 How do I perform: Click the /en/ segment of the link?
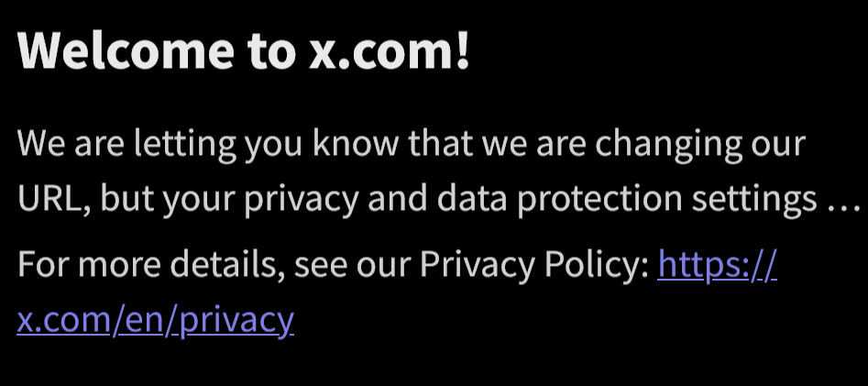pyautogui.click(x=146, y=321)
